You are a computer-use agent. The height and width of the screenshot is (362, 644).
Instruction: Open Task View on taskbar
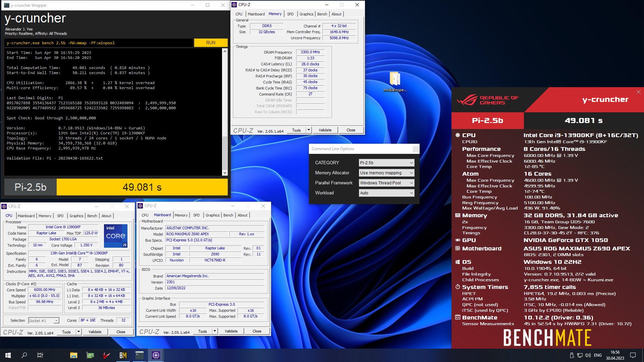40,355
